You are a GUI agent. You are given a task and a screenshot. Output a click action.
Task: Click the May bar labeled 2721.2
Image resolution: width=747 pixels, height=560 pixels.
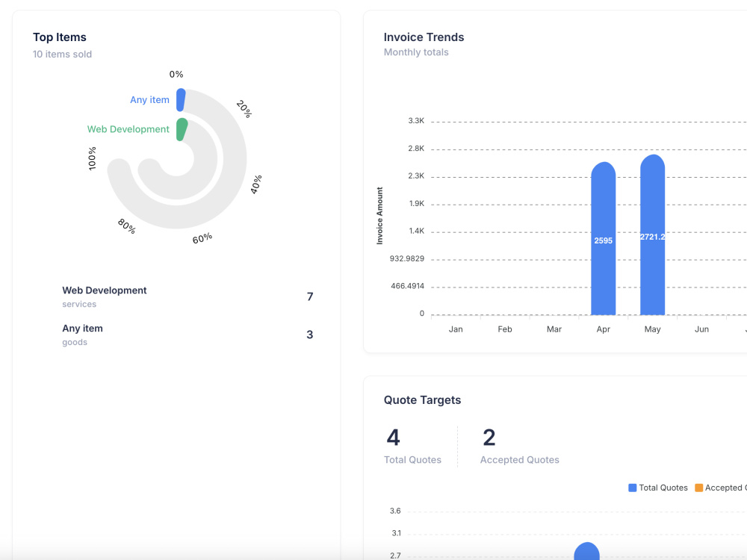(x=652, y=234)
